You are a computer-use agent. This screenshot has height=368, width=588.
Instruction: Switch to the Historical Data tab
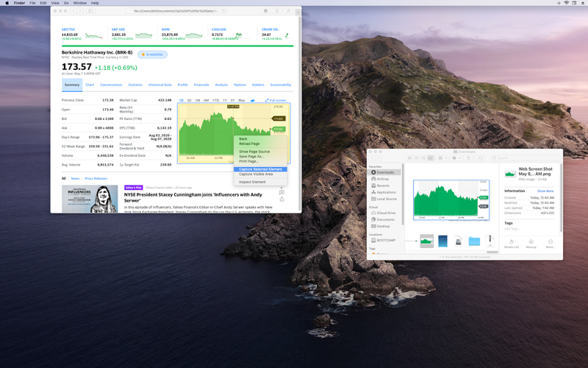point(159,85)
